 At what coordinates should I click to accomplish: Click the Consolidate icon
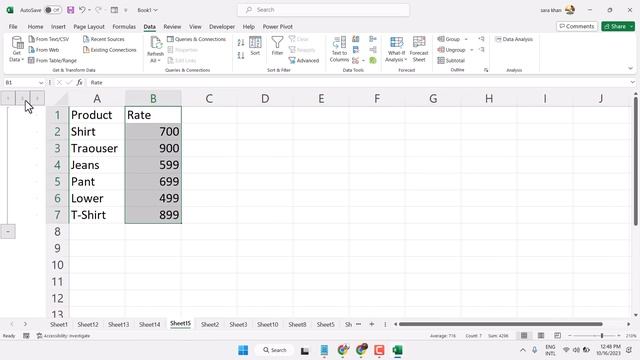click(373, 39)
